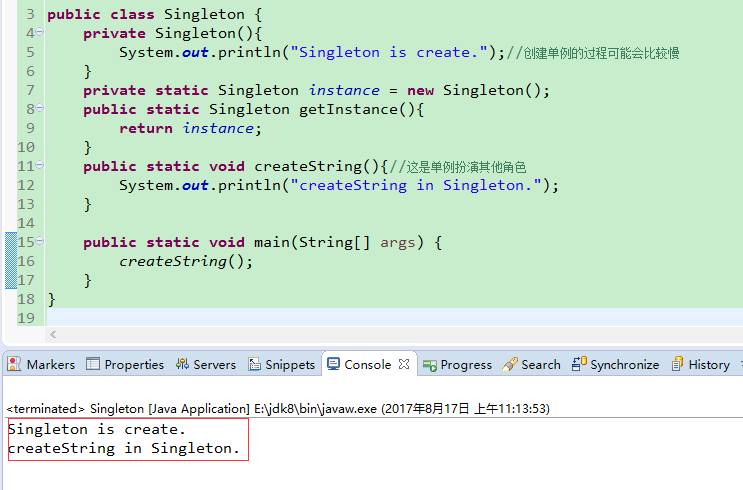
Task: Click the Console monitor icon
Action: (333, 363)
